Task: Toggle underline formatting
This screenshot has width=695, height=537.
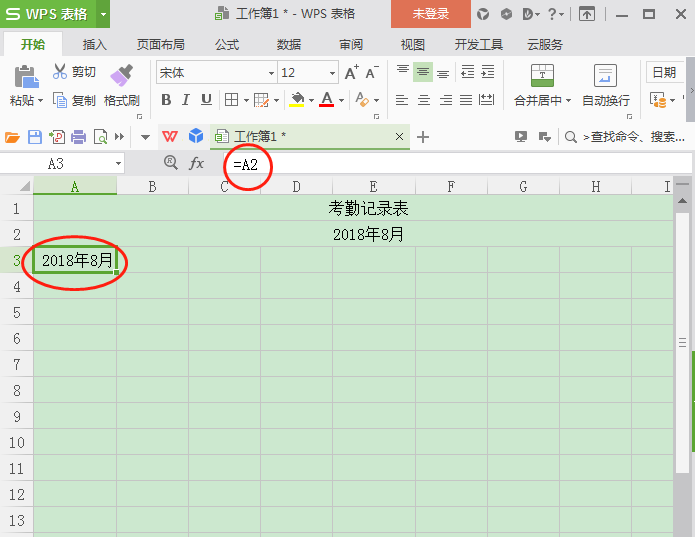Action: pos(206,100)
